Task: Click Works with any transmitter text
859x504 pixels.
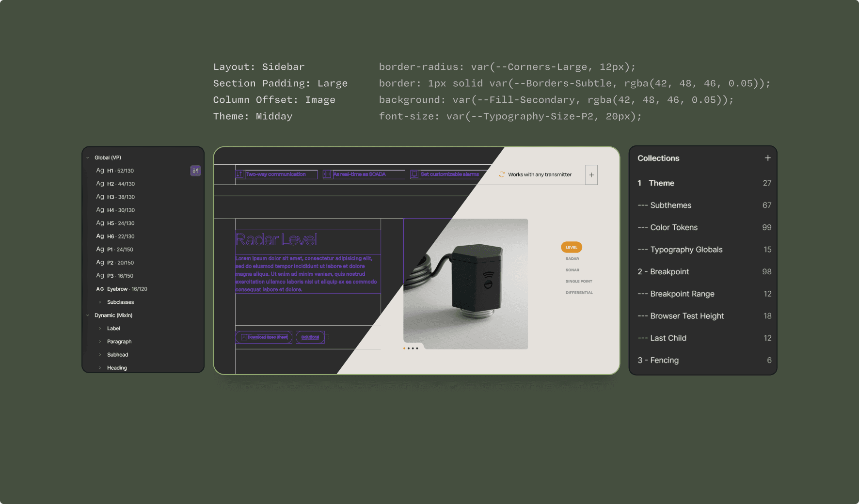Action: pos(540,174)
